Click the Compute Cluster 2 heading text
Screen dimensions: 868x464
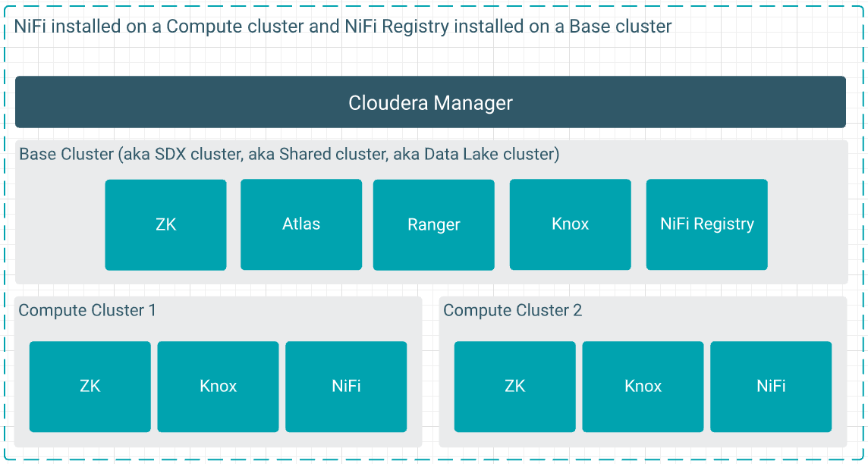512,310
